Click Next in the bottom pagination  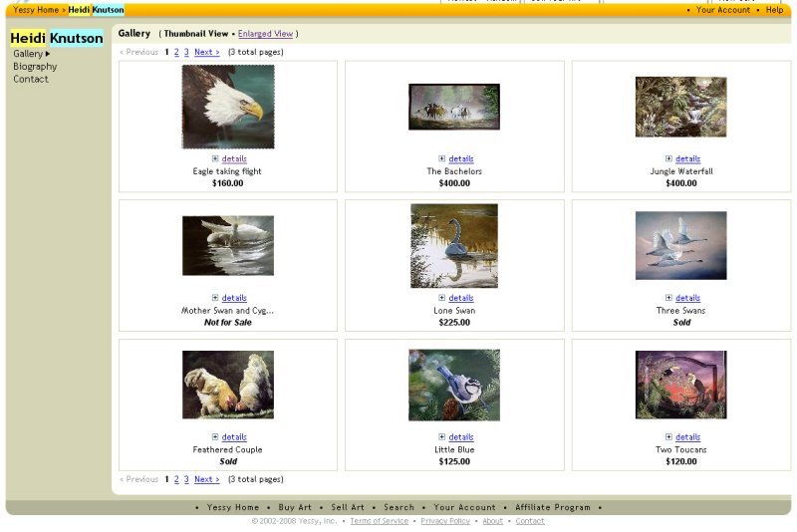pyautogui.click(x=207, y=479)
